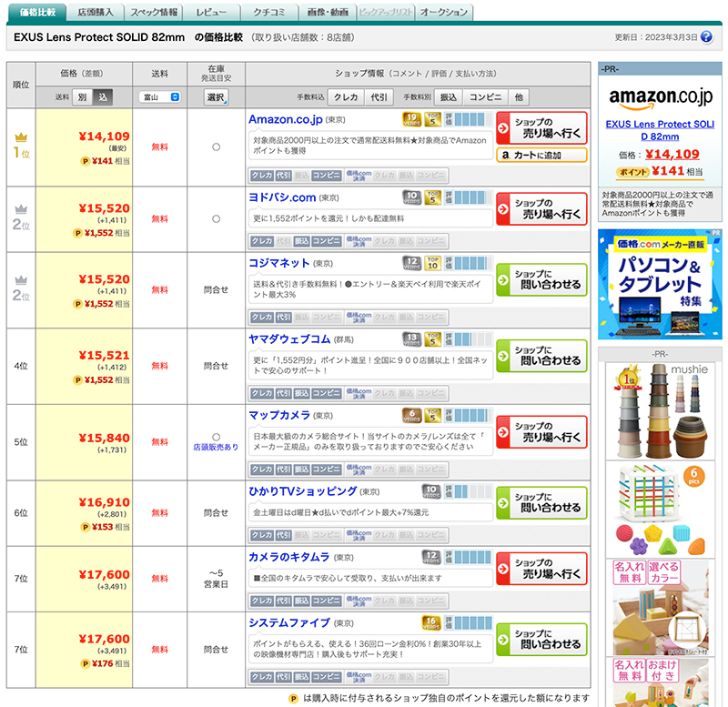Switch to the 画像・動画 tab

coord(328,12)
